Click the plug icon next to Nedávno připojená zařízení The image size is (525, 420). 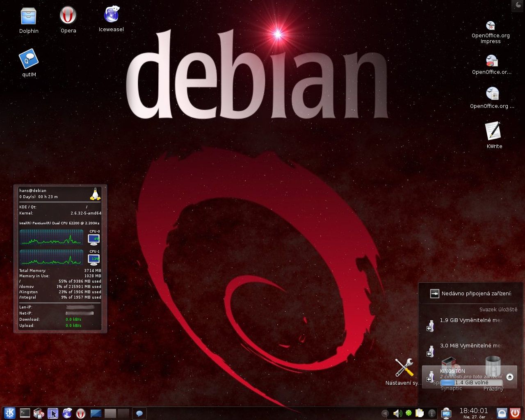click(x=434, y=294)
